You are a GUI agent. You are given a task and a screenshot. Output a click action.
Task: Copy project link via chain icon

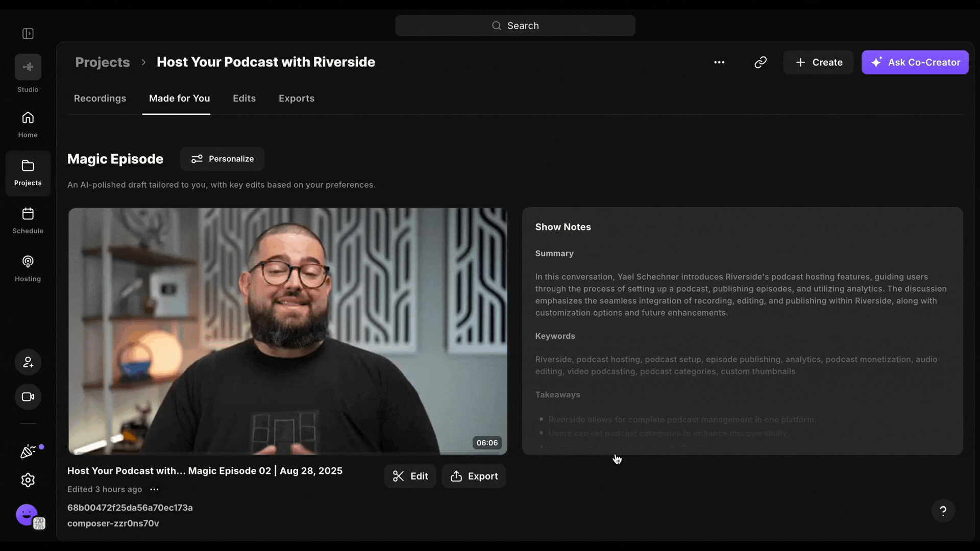click(761, 62)
